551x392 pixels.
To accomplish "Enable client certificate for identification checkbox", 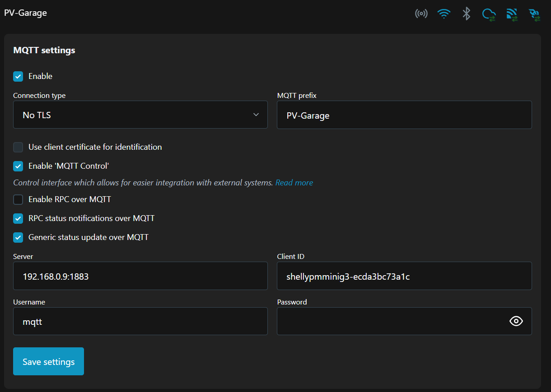I will point(18,147).
